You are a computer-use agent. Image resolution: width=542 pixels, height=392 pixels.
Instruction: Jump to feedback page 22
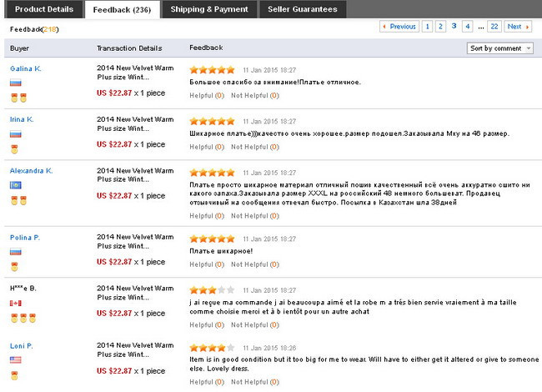click(494, 27)
